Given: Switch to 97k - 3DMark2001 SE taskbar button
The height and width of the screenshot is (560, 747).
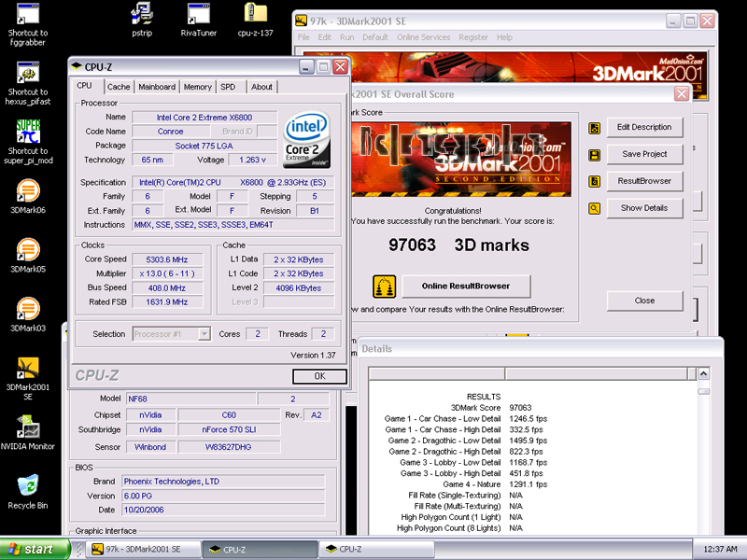Looking at the screenshot, I should tap(144, 549).
